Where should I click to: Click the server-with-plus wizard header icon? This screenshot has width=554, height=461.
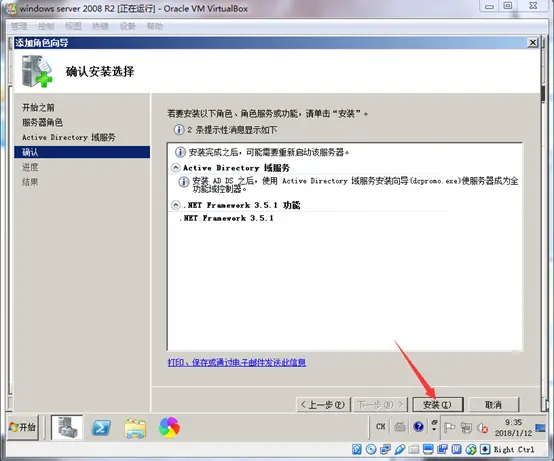point(37,71)
